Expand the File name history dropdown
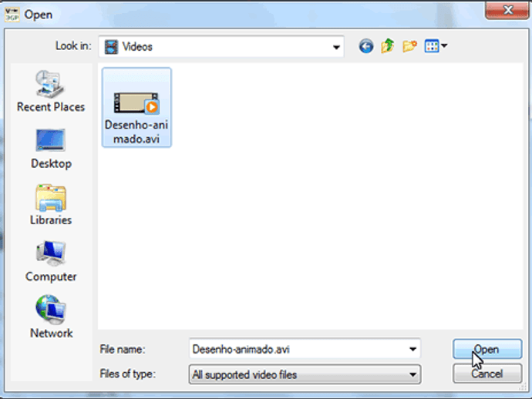This screenshot has width=532, height=399. 412,349
